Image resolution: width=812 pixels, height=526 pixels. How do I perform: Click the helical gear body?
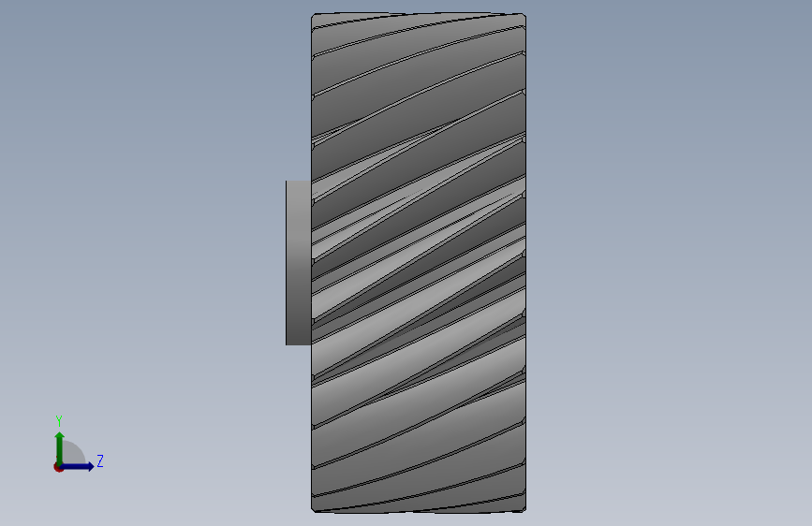coord(419,263)
